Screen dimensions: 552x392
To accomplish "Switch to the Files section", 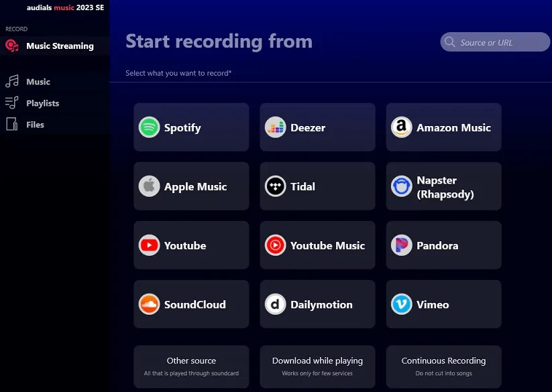I will tap(54, 125).
